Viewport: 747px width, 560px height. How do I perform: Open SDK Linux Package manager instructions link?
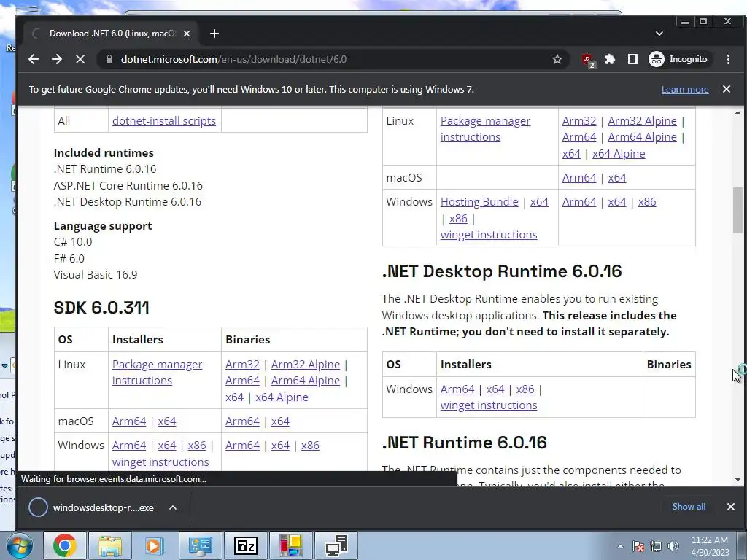(x=158, y=373)
